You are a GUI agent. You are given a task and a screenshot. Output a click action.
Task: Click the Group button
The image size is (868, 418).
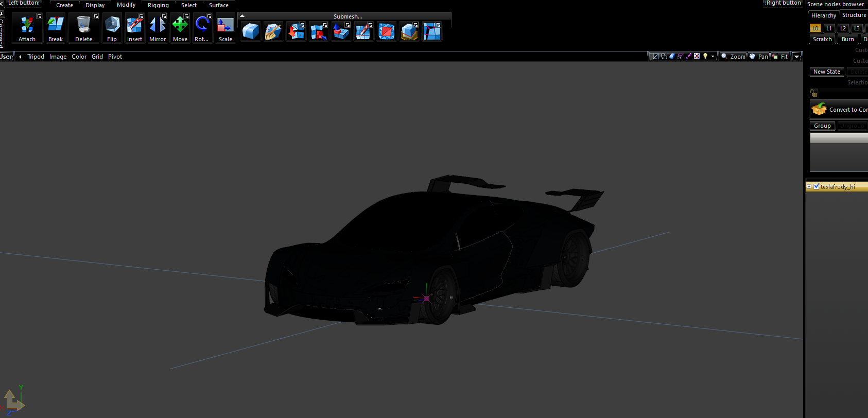click(822, 126)
